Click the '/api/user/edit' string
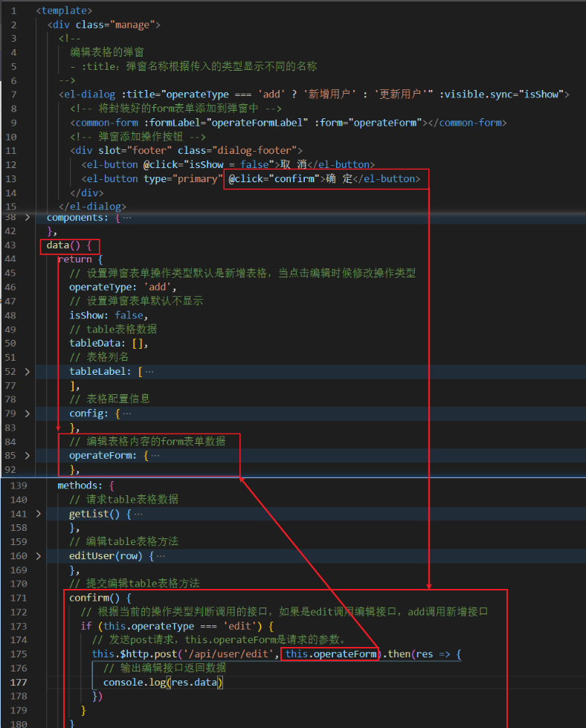 [x=229, y=654]
